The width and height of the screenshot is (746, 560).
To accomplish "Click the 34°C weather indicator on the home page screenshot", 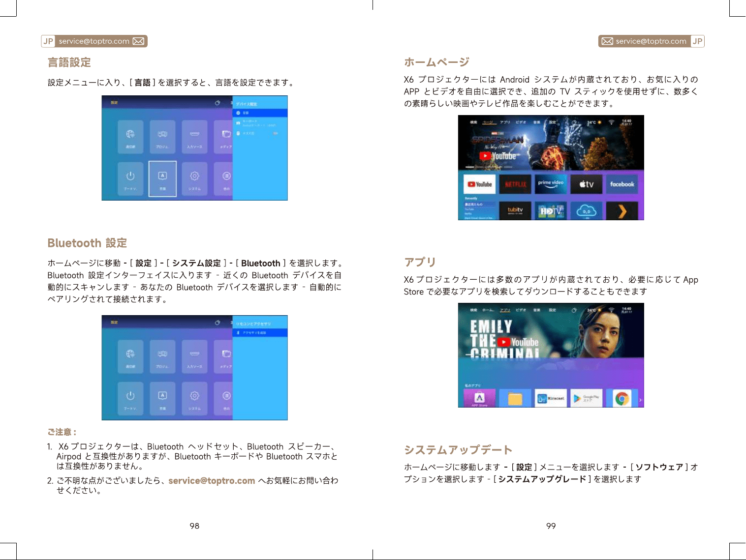I will [594, 122].
